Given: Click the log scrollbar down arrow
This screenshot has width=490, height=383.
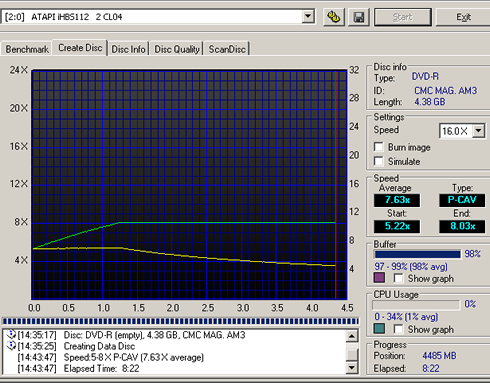Looking at the screenshot, I should [352, 368].
